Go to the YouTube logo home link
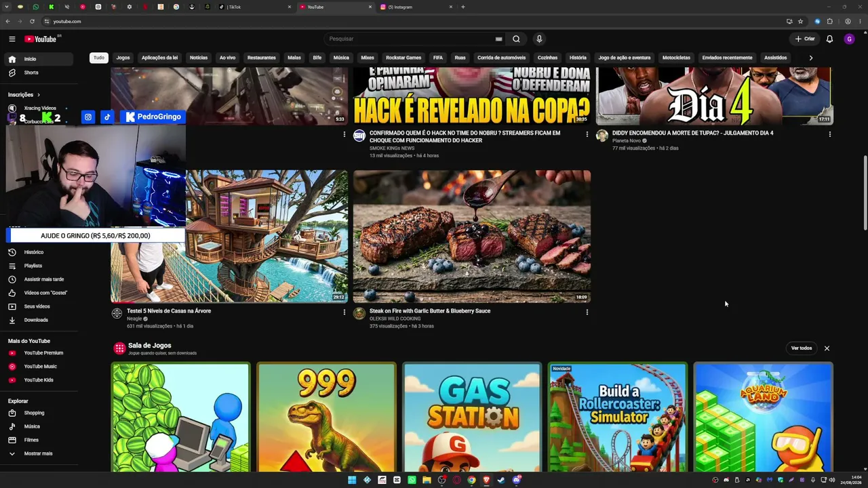This screenshot has height=488, width=868. tap(41, 39)
